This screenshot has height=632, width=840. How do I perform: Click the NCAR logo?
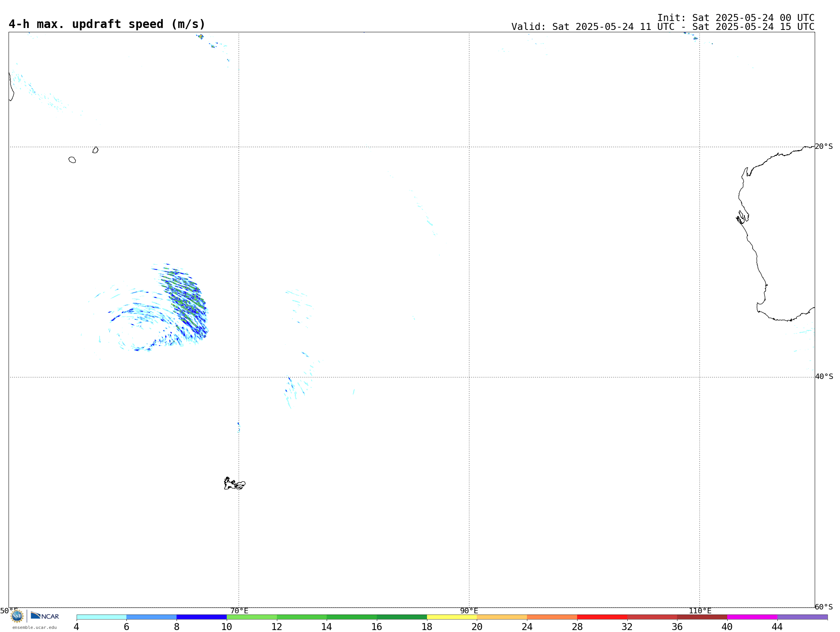pos(45,616)
